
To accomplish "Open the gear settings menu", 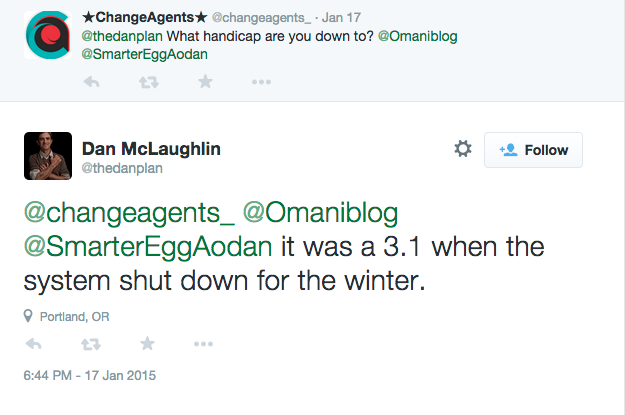I will 463,149.
